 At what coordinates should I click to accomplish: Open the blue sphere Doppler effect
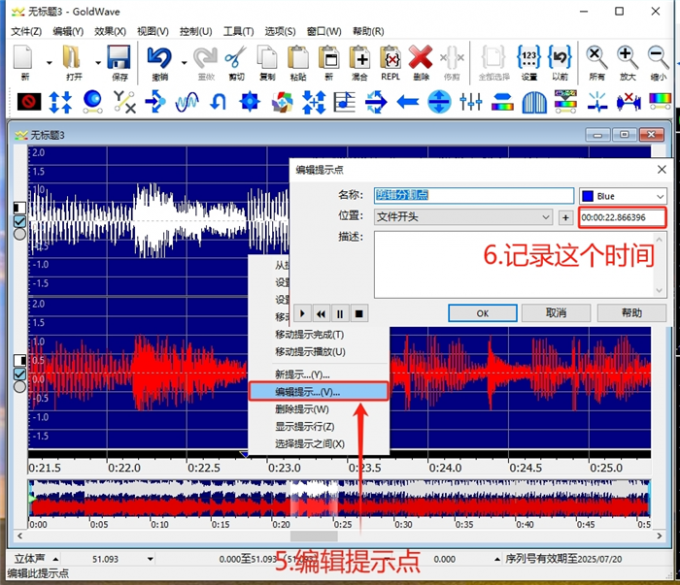[92, 102]
